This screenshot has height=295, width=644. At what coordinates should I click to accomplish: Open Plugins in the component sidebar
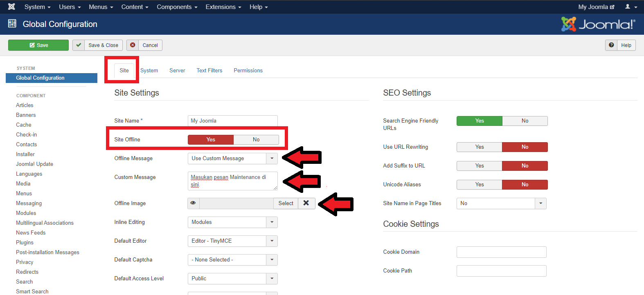[x=25, y=242]
